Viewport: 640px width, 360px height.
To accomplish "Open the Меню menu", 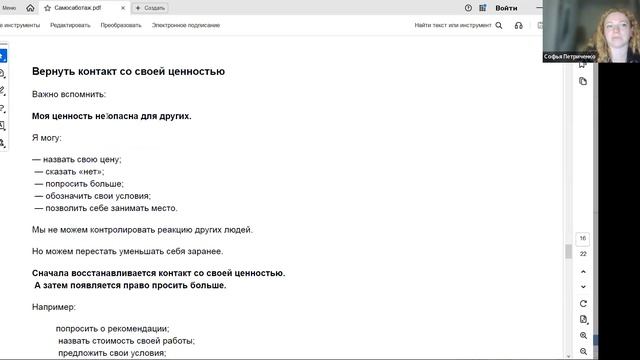I will pyautogui.click(x=9, y=8).
